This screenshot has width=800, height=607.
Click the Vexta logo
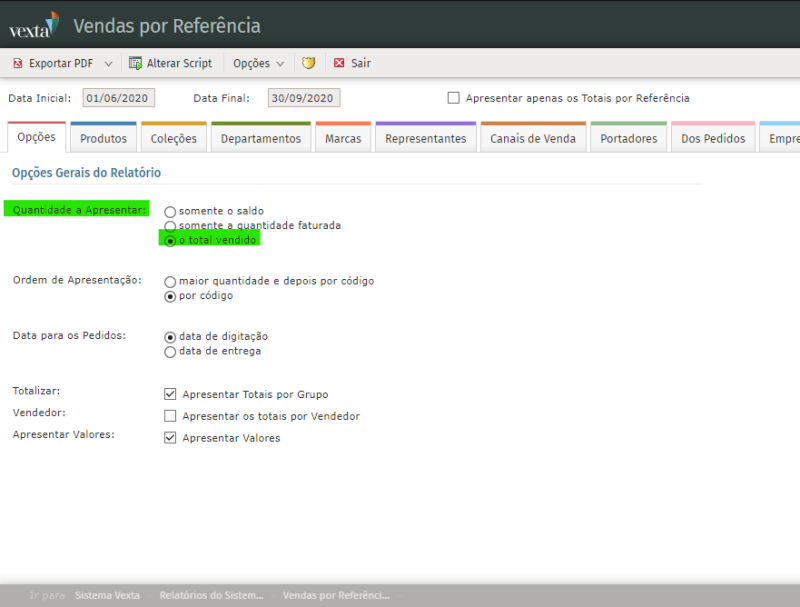(33, 24)
